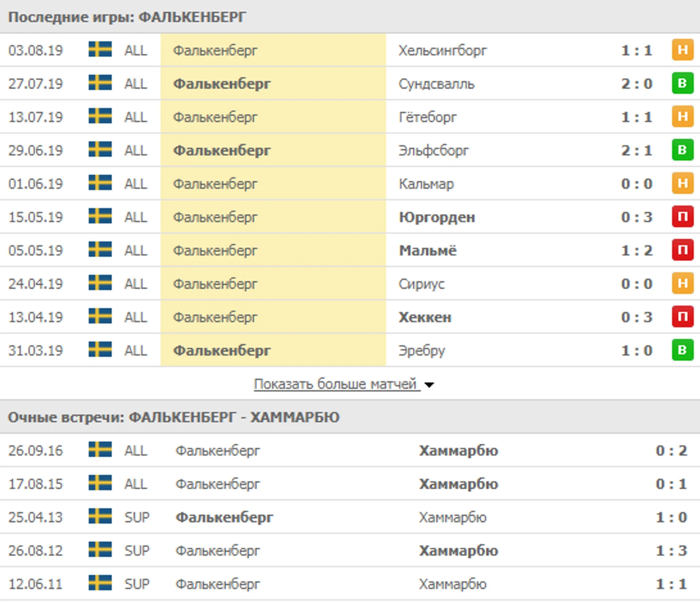Click the Гётеборг opponent name
This screenshot has width=700, height=603.
428,117
